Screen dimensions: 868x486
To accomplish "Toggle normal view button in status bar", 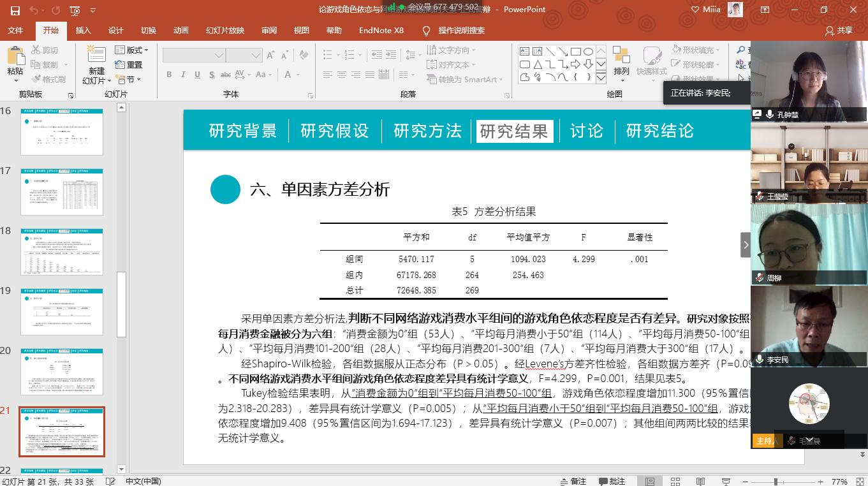I will (650, 482).
